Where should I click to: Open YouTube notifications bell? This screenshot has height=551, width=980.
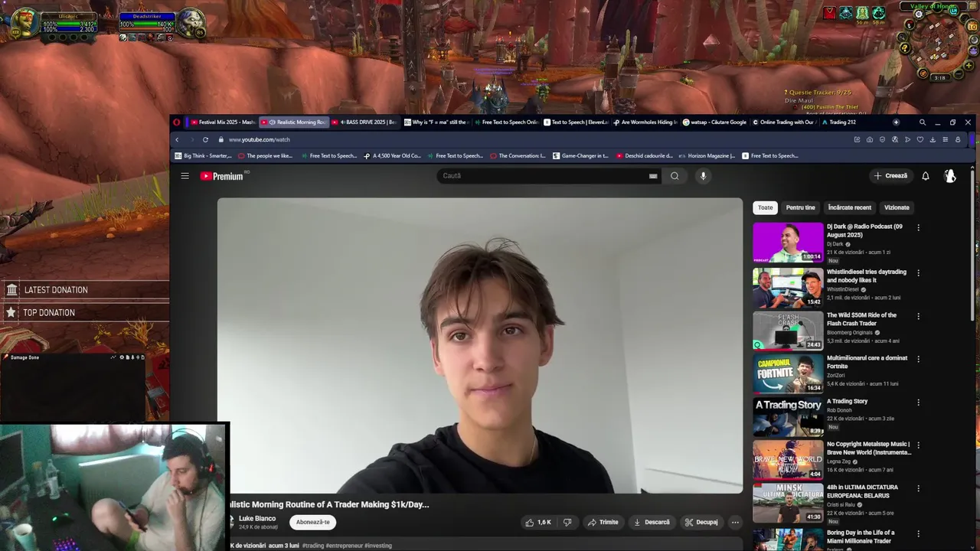coord(925,176)
